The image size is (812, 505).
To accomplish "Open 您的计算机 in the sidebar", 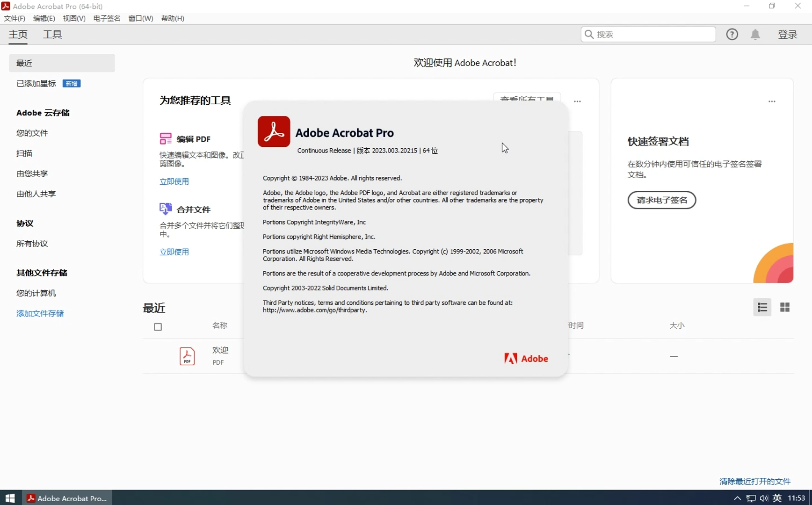I will (36, 293).
